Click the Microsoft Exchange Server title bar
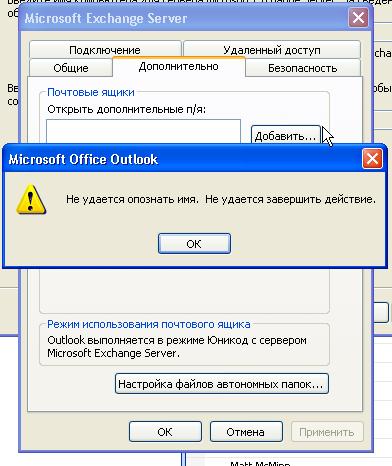Screen dimensions: 392x466 point(183,18)
